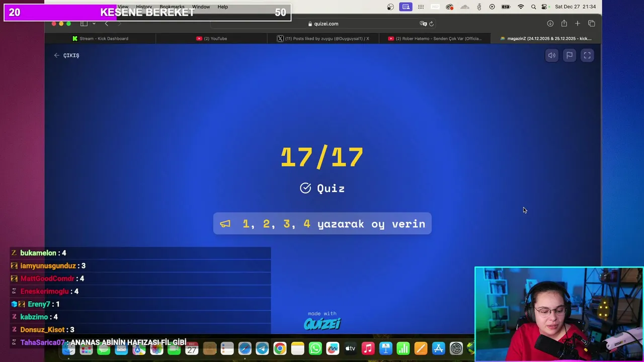Click chat username Eneskerimoglu

coord(44,291)
